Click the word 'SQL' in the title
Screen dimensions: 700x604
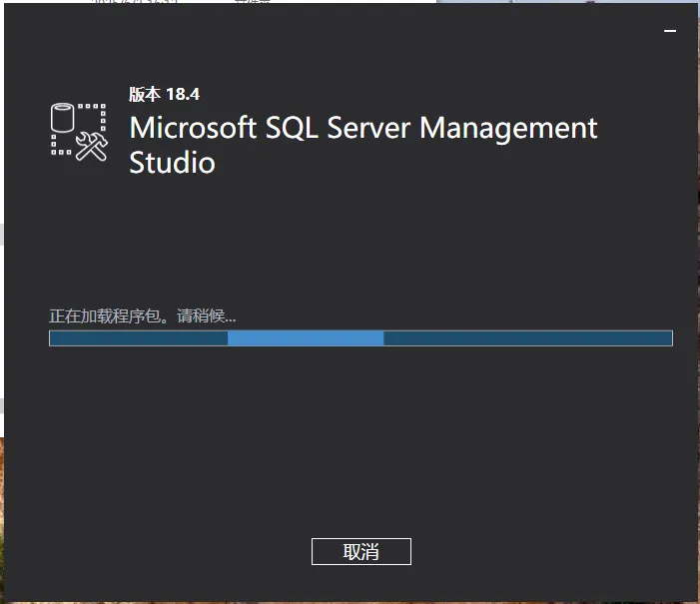pos(291,129)
